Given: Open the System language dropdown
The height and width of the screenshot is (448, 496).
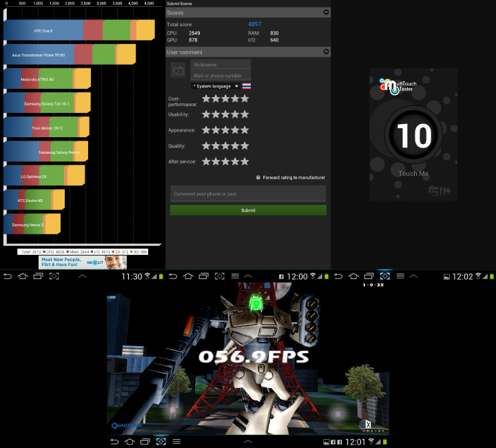Looking at the screenshot, I should click(x=216, y=86).
